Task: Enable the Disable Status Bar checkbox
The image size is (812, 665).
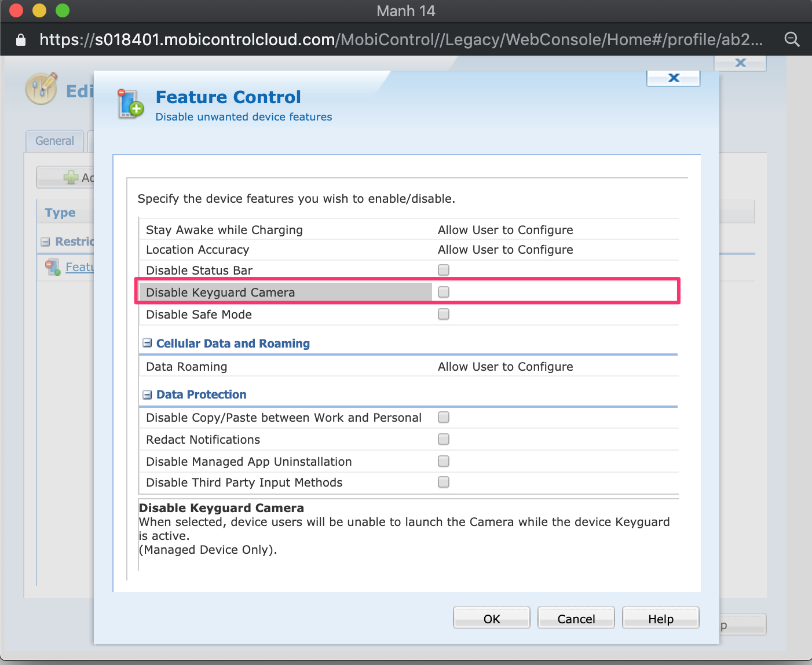Action: pyautogui.click(x=444, y=270)
